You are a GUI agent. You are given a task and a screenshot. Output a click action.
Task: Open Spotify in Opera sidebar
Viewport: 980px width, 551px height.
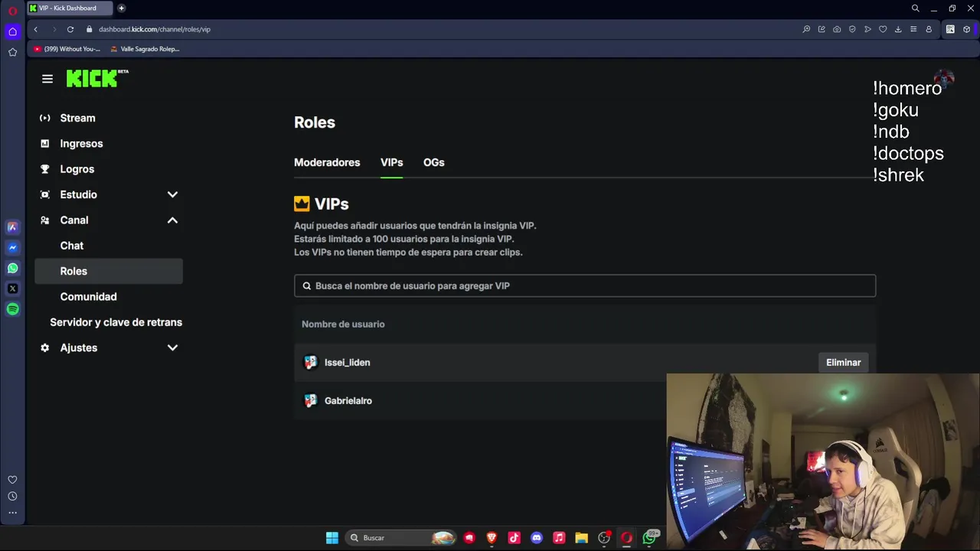(x=12, y=309)
